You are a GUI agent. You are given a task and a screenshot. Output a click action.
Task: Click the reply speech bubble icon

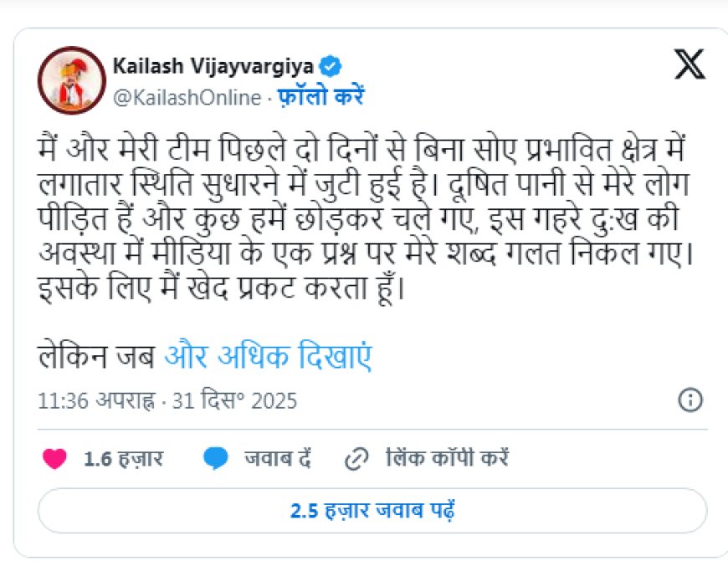pos(216,458)
